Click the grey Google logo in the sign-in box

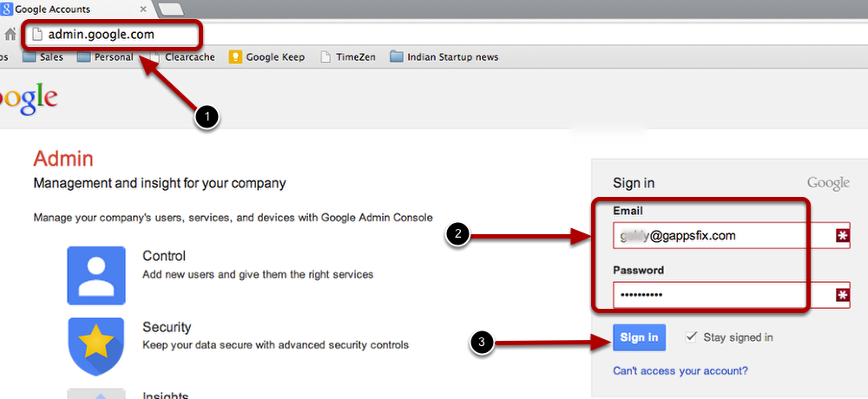pos(828,183)
